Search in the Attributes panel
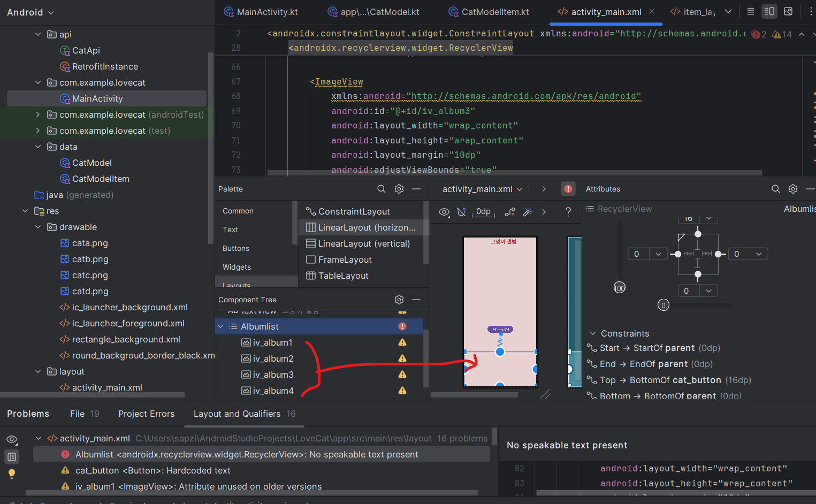The width and height of the screenshot is (816, 504). coord(776,189)
